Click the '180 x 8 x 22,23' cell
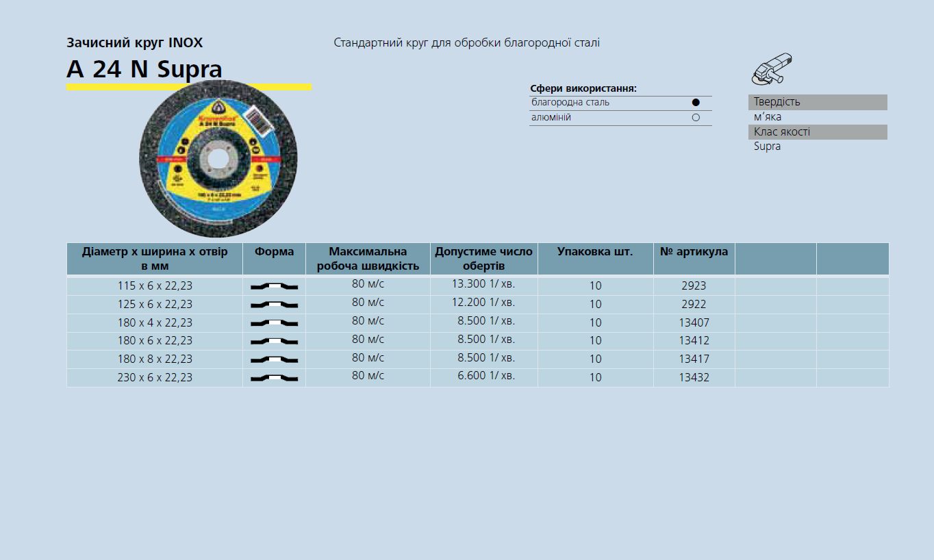Viewport: 934px width, 560px height. (x=155, y=359)
